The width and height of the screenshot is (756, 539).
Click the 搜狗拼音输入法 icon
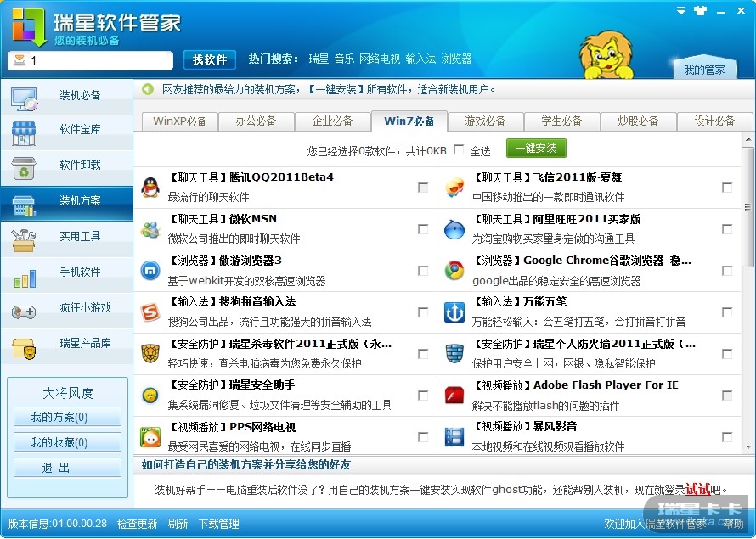[150, 312]
